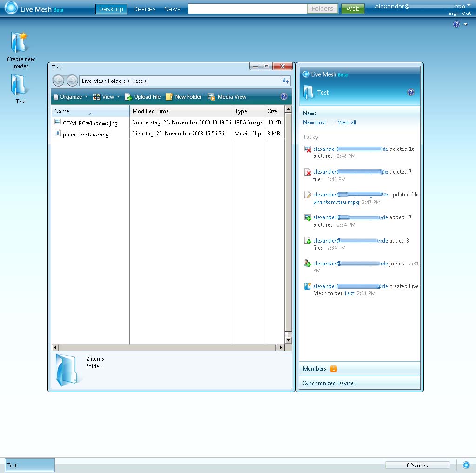Switch to the Devices tab

pos(144,9)
